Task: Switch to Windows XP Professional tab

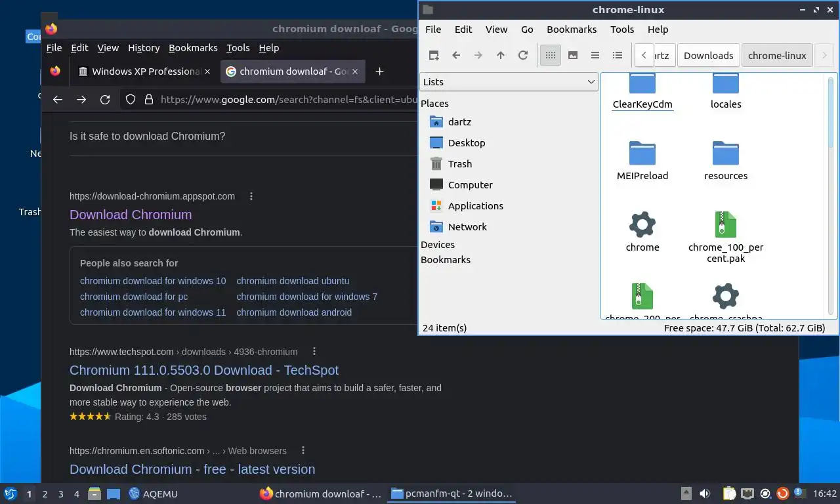Action: tap(144, 71)
